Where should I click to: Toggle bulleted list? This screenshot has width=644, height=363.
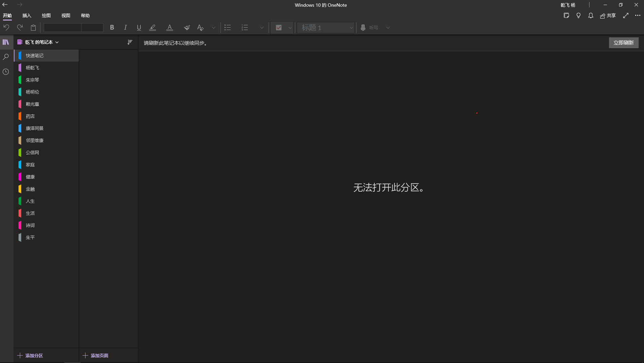click(228, 28)
